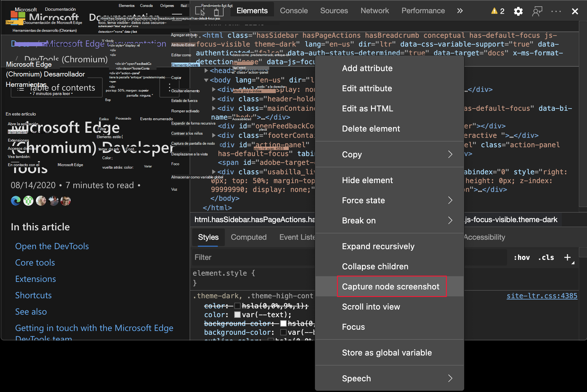Choose Capture node screenshot
Image resolution: width=587 pixels, height=392 pixels.
[390, 287]
